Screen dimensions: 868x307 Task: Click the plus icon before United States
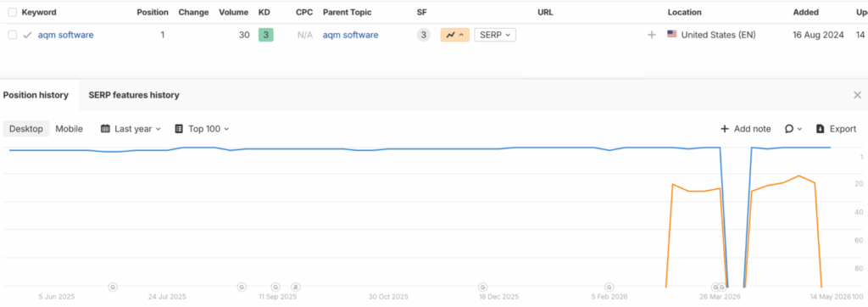pos(652,35)
